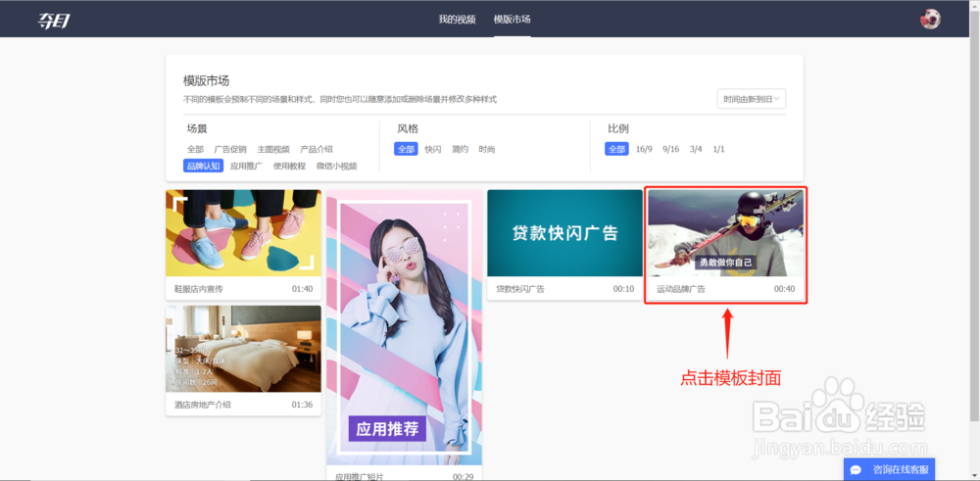Select 全部 under 场景 filter
The image size is (980, 481).
tap(195, 149)
